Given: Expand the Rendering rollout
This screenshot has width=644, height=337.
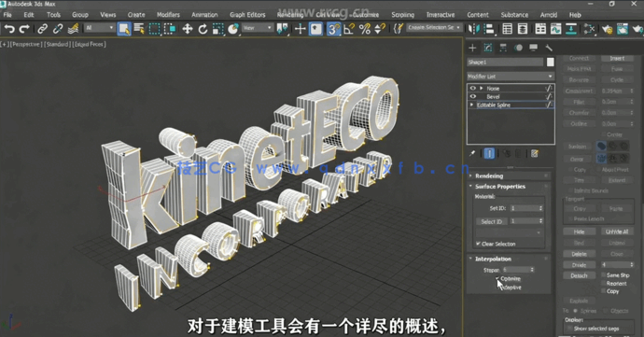Looking at the screenshot, I should point(489,176).
